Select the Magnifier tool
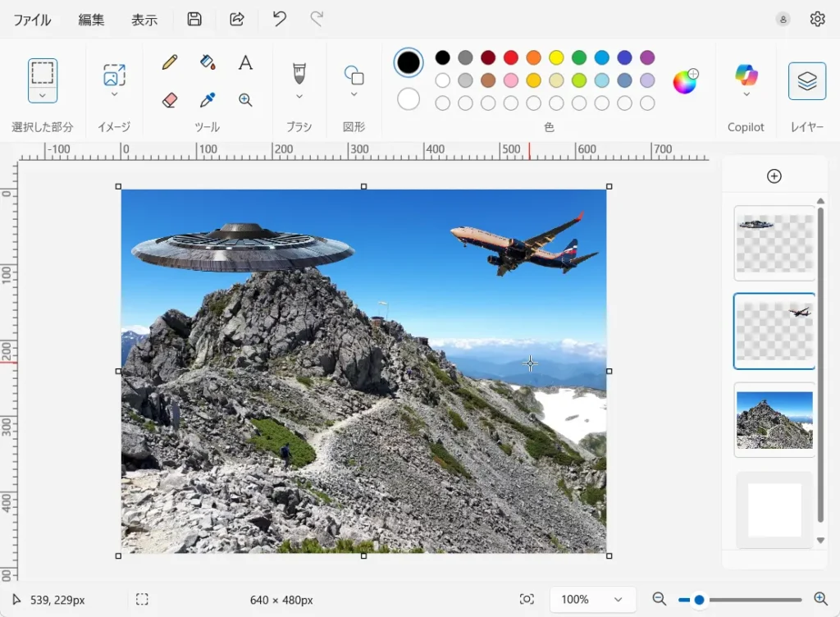The height and width of the screenshot is (617, 840). (x=245, y=99)
